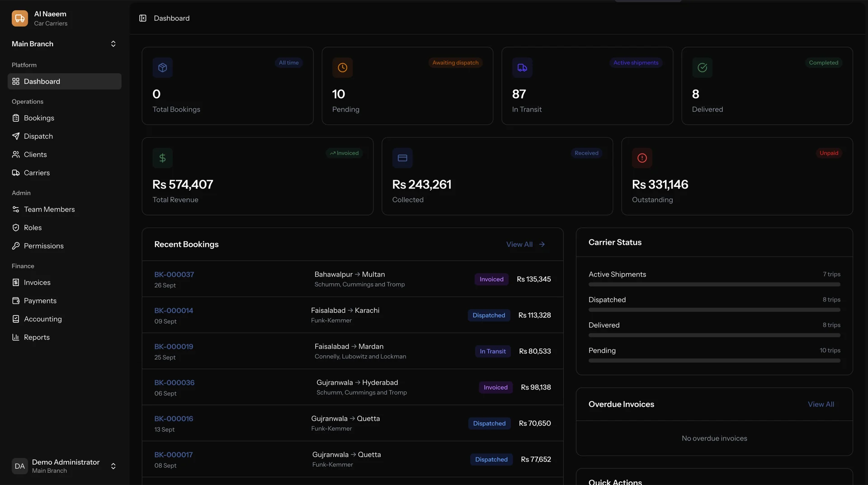Click the Total Bookings box icon

click(162, 67)
